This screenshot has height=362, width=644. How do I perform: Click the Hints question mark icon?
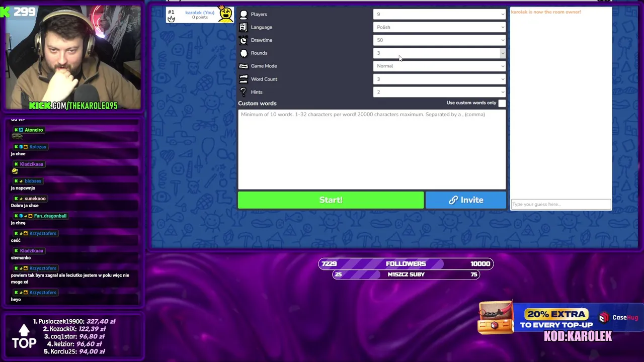(x=244, y=92)
